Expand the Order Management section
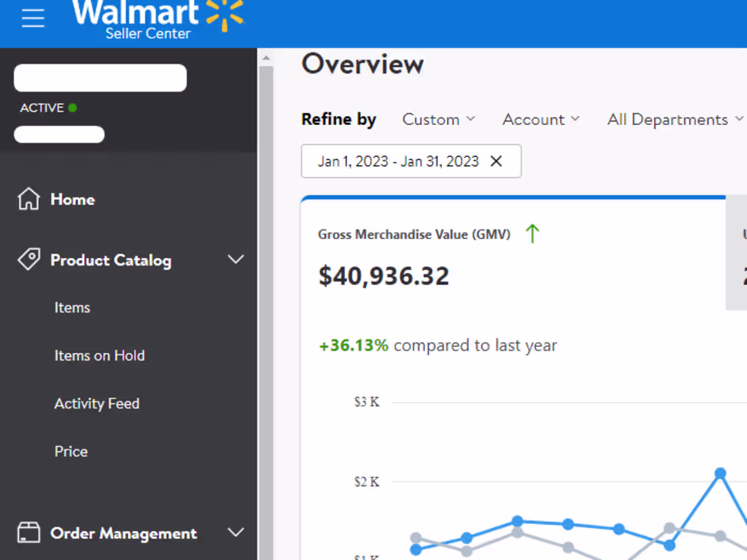 point(236,533)
